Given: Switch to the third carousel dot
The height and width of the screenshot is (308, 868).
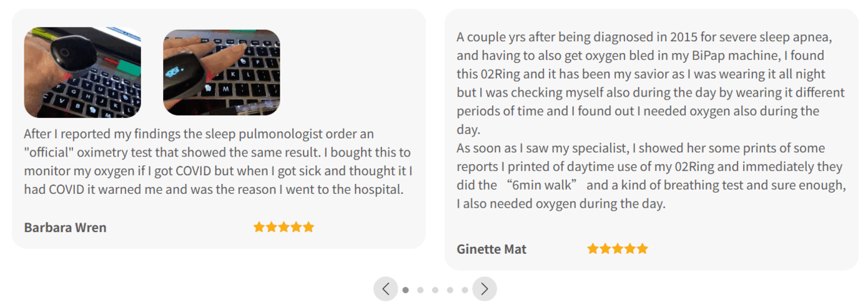Looking at the screenshot, I should click(x=435, y=290).
